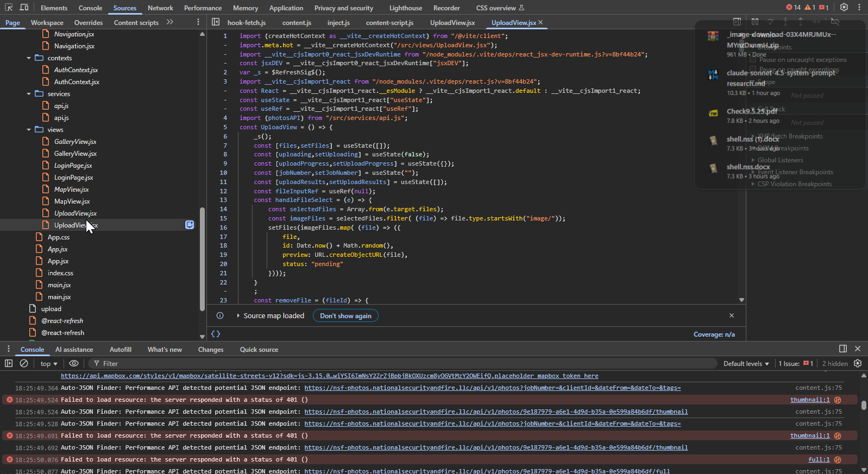Toggle the device toolbar icon
The image size is (868, 474).
(x=24, y=8)
